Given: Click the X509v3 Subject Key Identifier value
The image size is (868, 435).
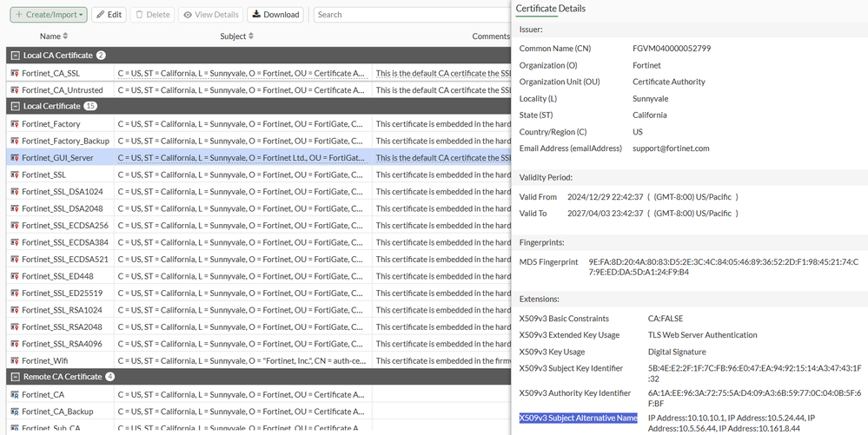Looking at the screenshot, I should (754, 373).
